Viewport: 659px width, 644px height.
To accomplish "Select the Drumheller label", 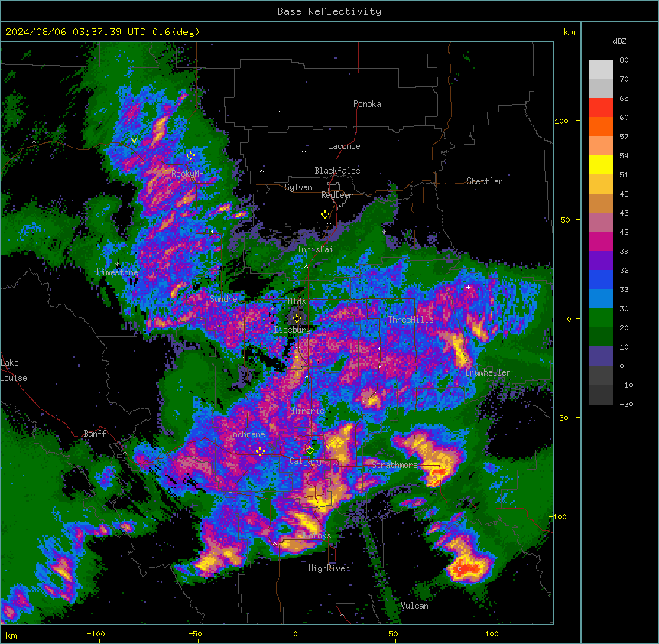I will pyautogui.click(x=488, y=372).
